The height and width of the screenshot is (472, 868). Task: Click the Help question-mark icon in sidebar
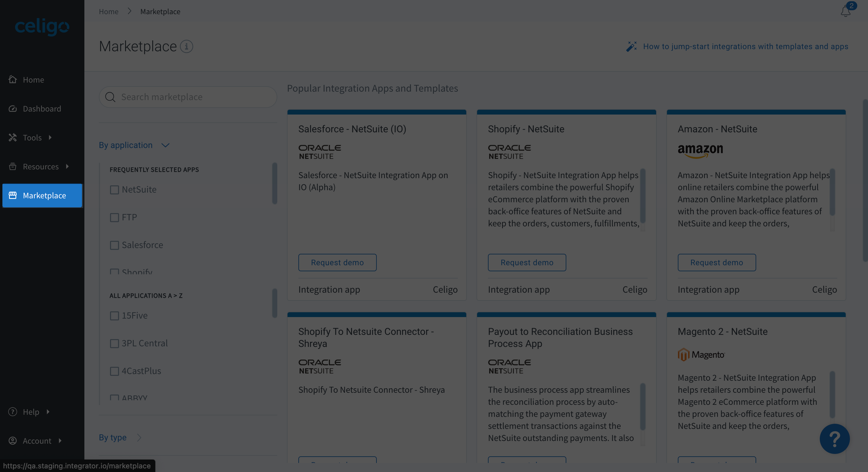click(13, 412)
